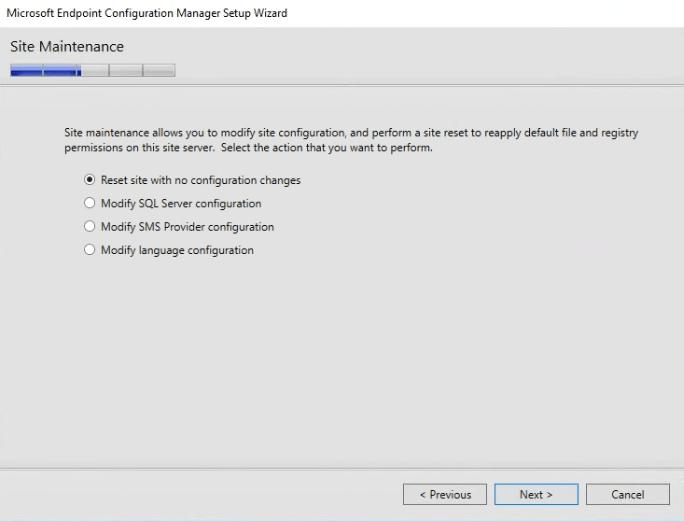Click the 'Reset site with no configuration changes' label
The image size is (684, 522).
(200, 181)
